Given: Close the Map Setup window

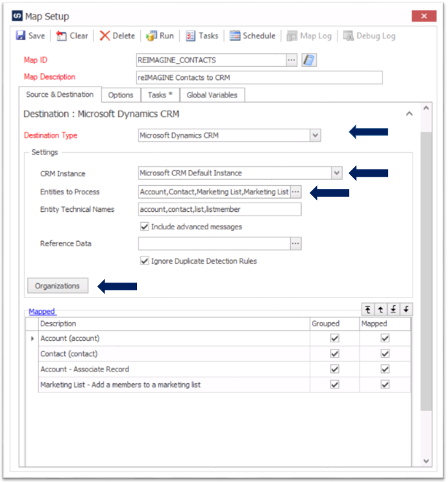Looking at the screenshot, I should [424, 16].
